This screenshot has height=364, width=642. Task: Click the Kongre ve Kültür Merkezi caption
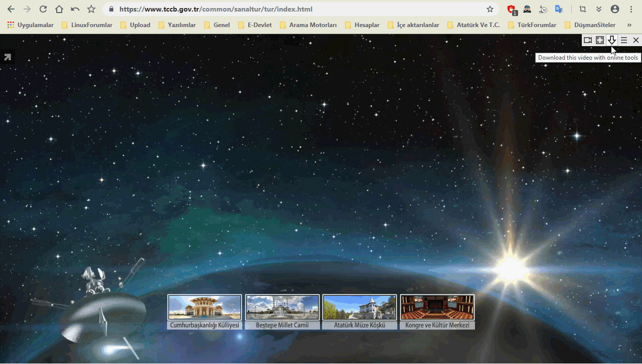[437, 325]
